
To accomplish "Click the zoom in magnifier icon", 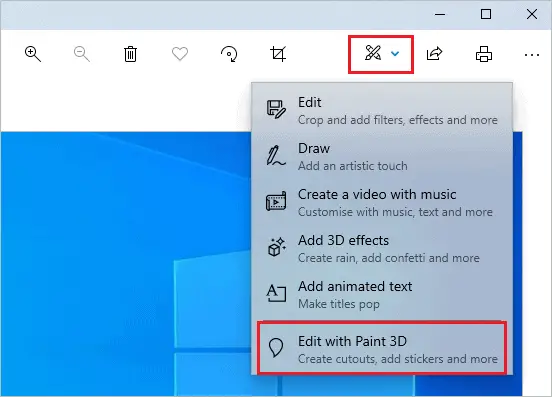I will tap(33, 54).
